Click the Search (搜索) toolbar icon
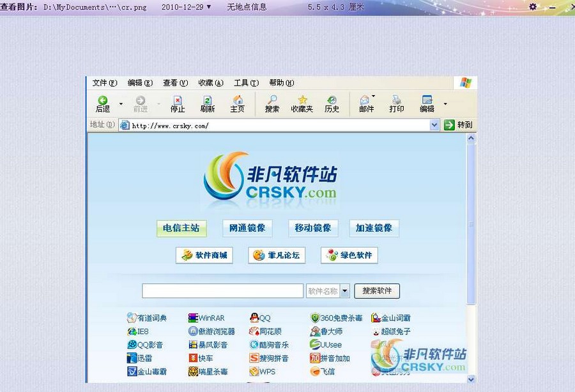Screen dimensions: 575x392 click(271, 104)
